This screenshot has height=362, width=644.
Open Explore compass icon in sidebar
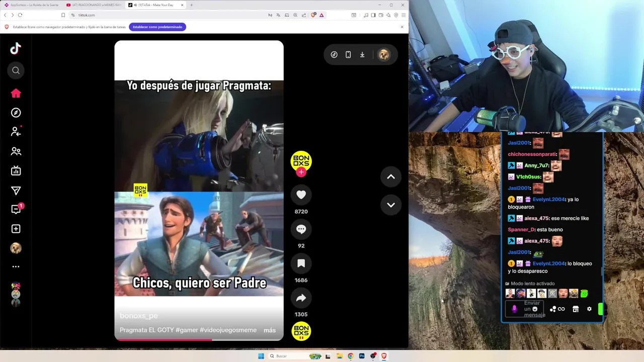click(16, 113)
